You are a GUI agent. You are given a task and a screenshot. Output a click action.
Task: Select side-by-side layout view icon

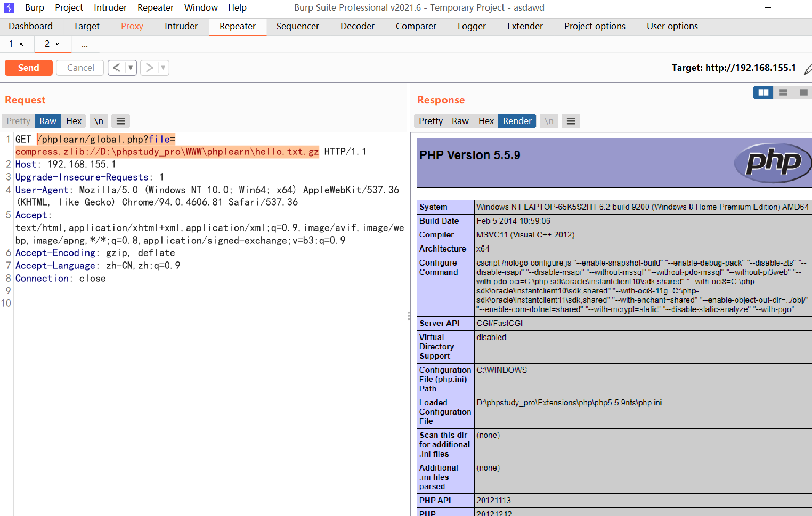point(763,93)
